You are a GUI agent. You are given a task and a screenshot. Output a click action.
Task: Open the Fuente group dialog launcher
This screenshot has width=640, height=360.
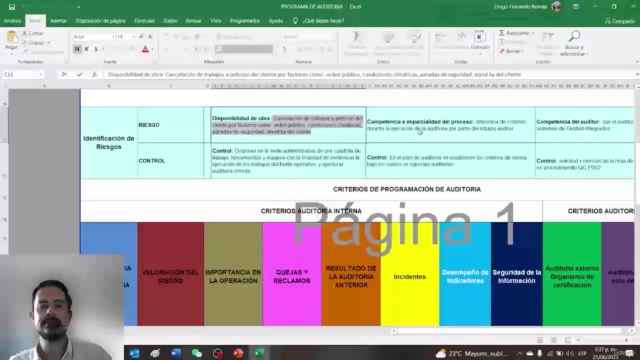click(155, 62)
